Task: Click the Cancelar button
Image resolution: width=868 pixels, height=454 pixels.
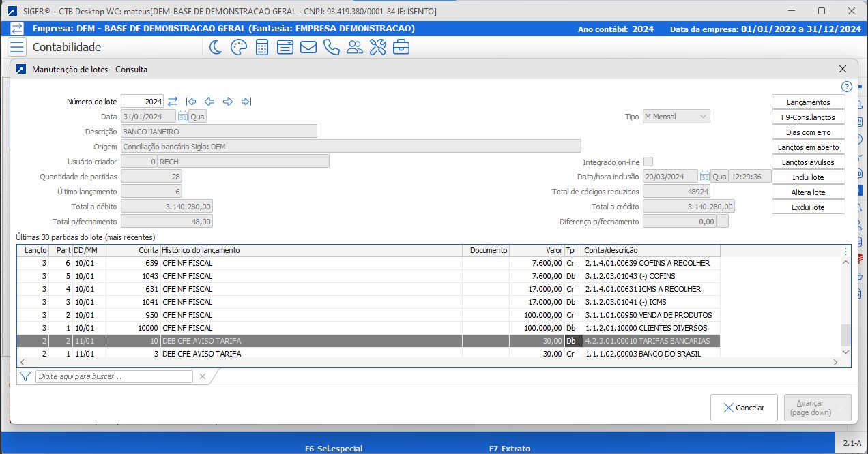Action: click(x=744, y=408)
